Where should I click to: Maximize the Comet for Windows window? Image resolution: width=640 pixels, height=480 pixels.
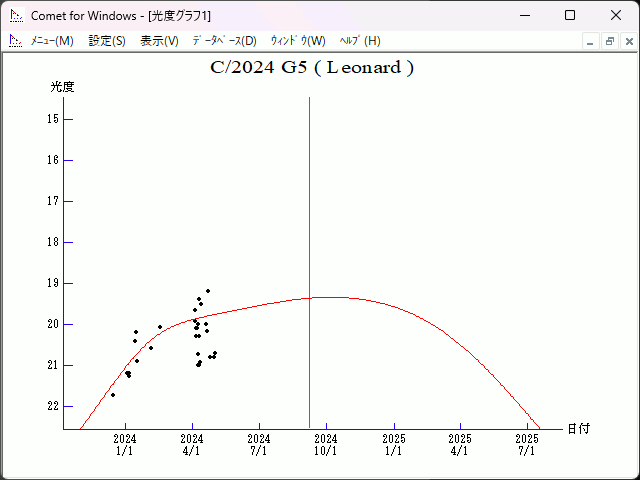click(569, 16)
